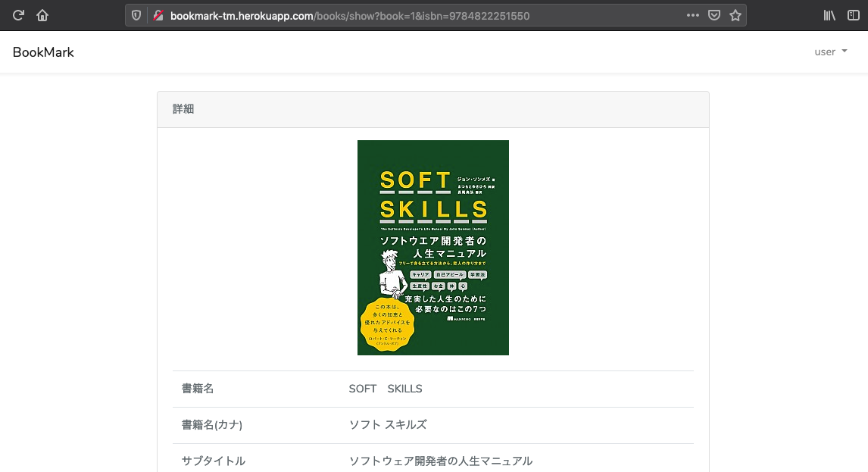
Task: Open the tracking protection shield icon
Action: point(136,15)
